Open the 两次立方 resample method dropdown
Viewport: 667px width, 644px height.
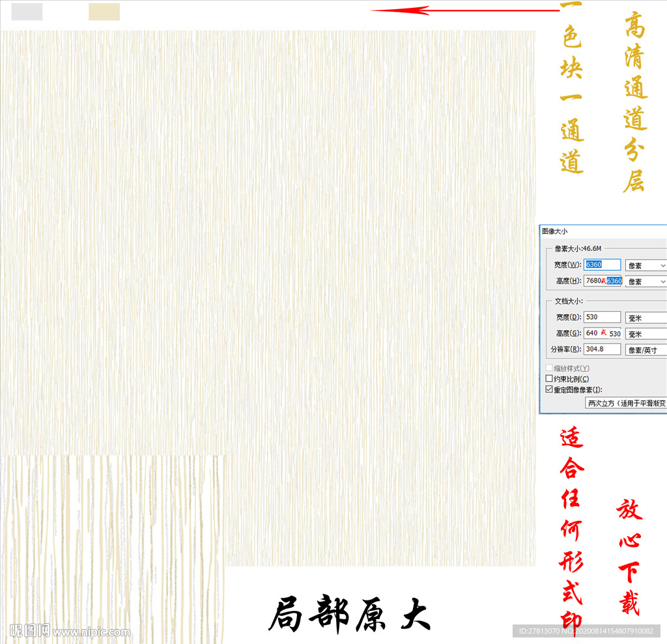point(624,402)
